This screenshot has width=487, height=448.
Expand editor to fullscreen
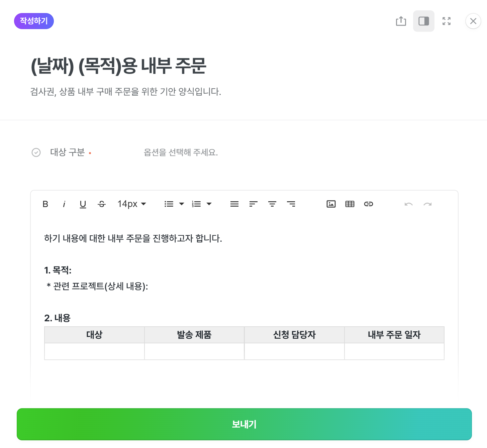(x=446, y=21)
